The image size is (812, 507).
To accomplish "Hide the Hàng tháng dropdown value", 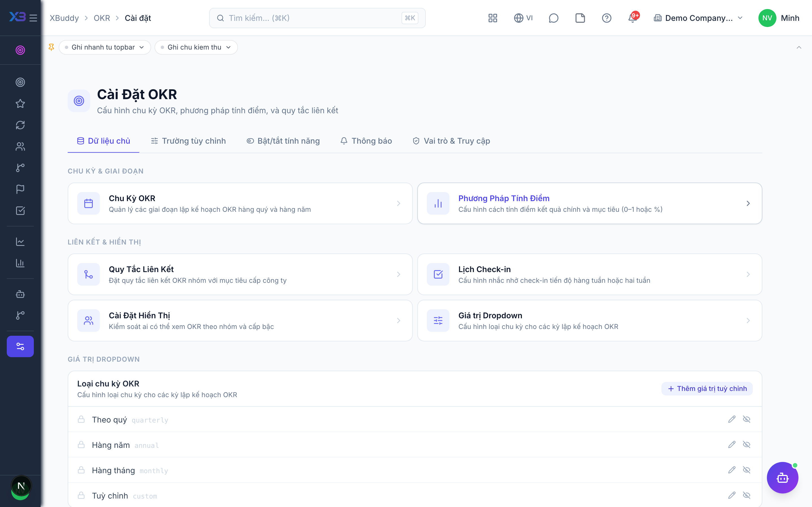I will point(746,470).
